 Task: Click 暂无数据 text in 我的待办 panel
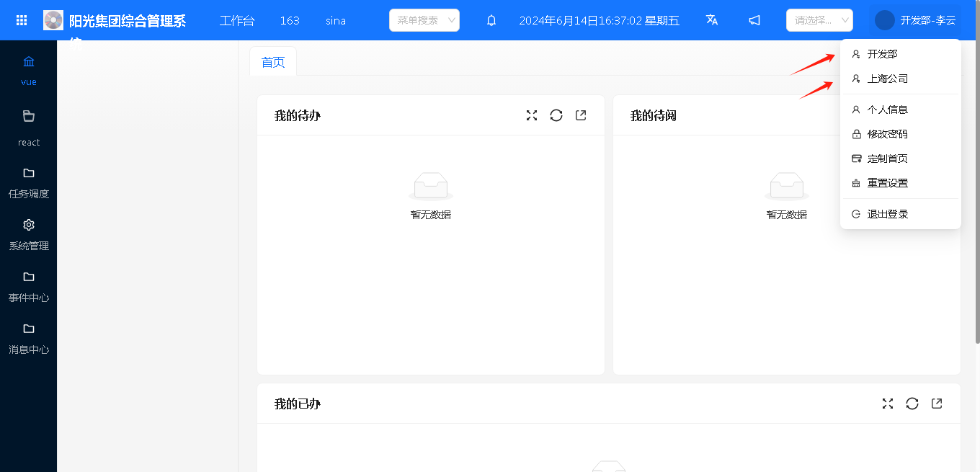(x=431, y=214)
